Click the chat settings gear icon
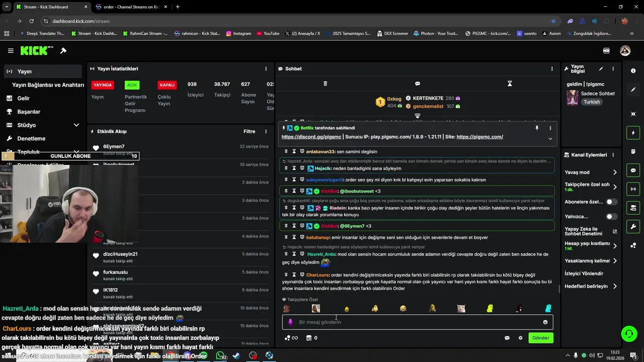This screenshot has height=362, width=644. click(x=520, y=338)
